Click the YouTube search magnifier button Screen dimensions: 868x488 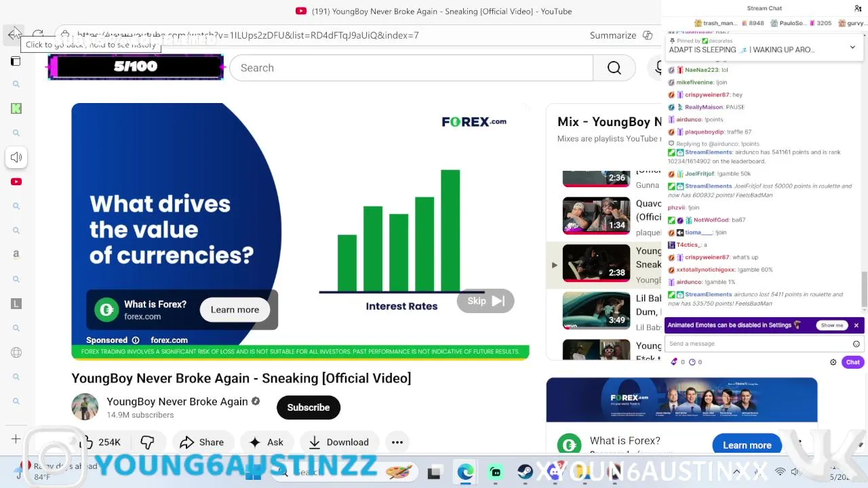pos(614,68)
